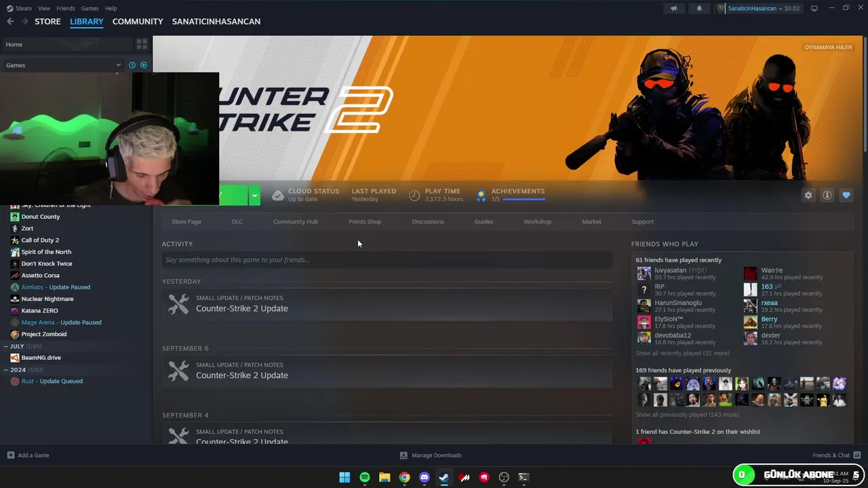Open Spotify from the taskbar
Viewport: 868px width, 488px height.
click(365, 477)
